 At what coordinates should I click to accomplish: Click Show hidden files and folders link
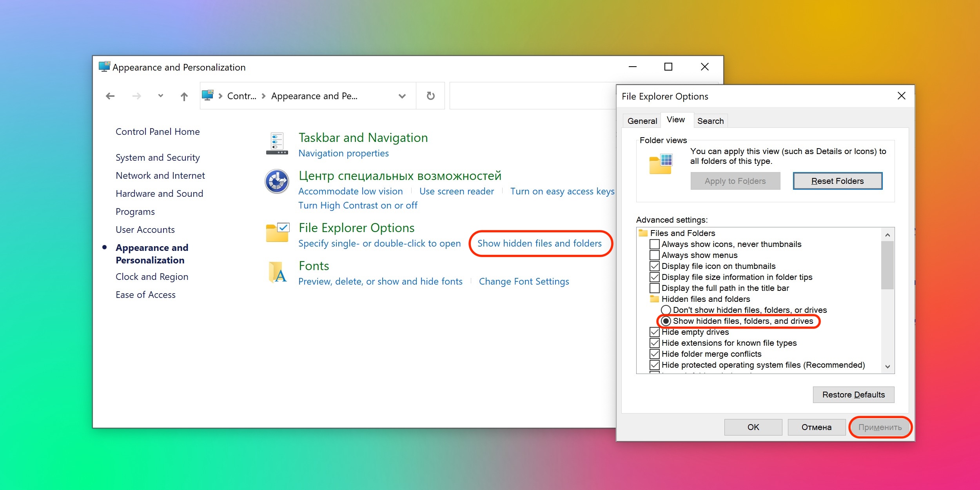pyautogui.click(x=539, y=243)
